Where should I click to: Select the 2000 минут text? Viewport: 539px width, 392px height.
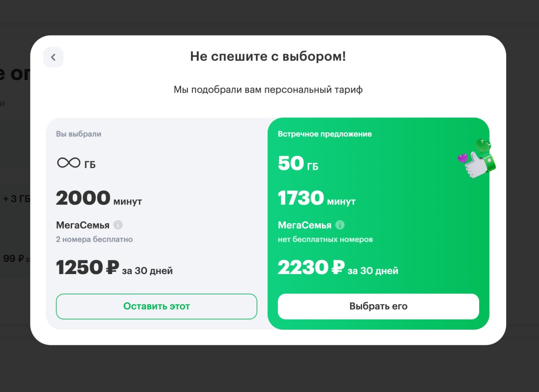coord(99,198)
